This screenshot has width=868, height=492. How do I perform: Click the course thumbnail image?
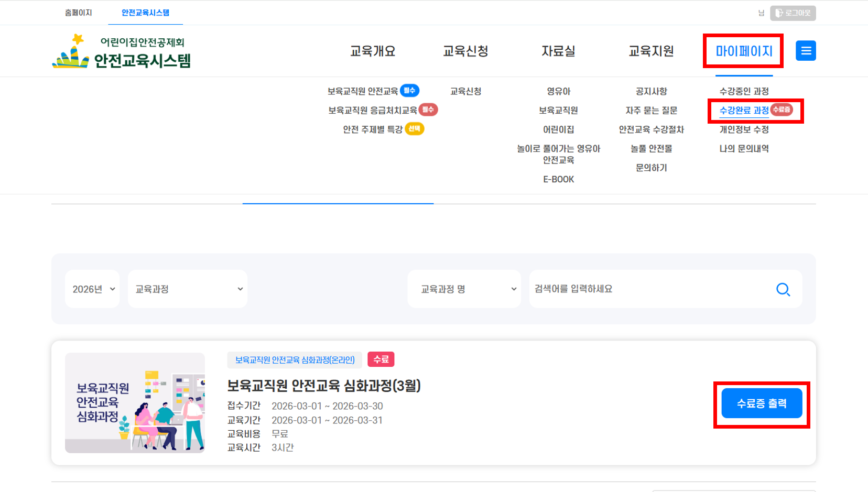tap(135, 402)
